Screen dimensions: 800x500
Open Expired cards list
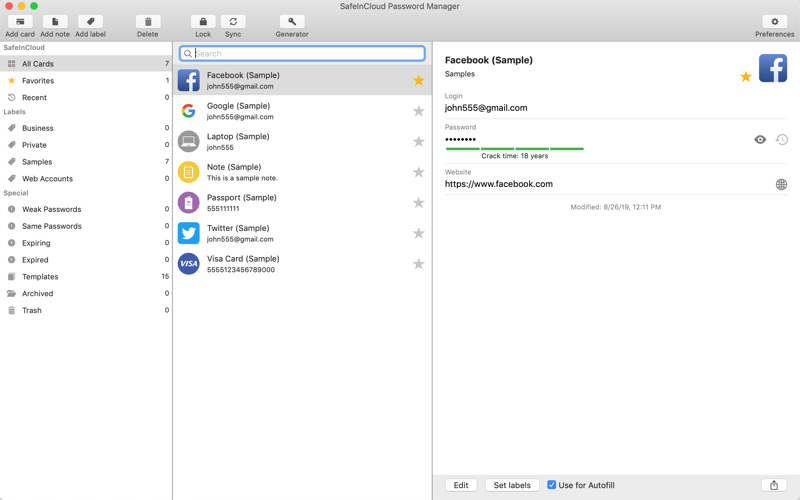point(86,260)
